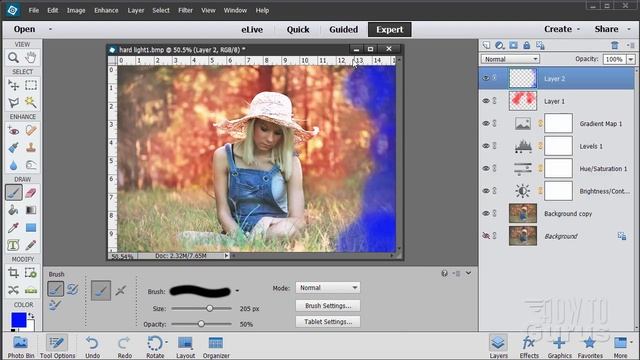Switch to Guided mode tab

344,29
